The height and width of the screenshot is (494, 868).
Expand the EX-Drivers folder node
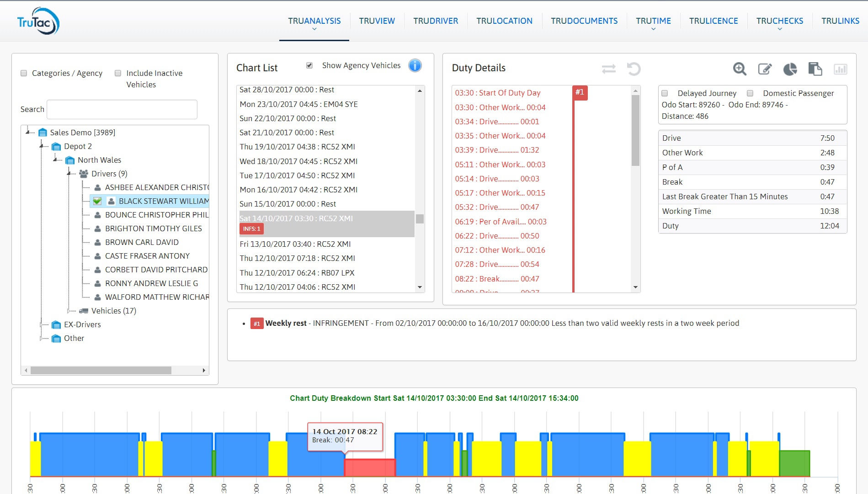[42, 324]
